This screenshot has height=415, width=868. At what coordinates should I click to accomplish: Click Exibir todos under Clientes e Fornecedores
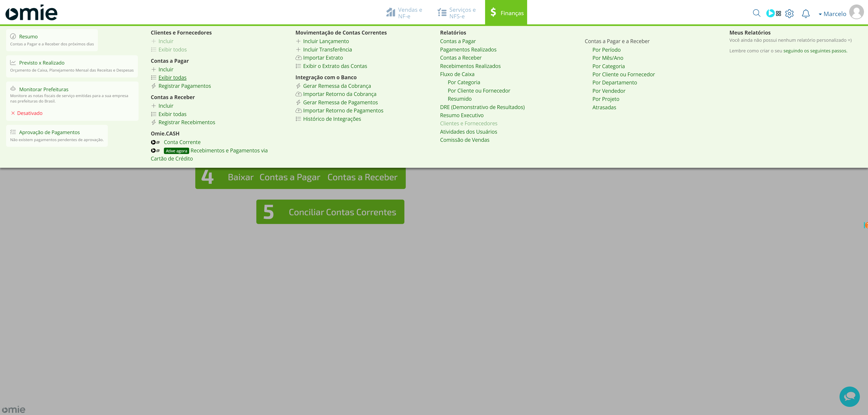point(172,49)
